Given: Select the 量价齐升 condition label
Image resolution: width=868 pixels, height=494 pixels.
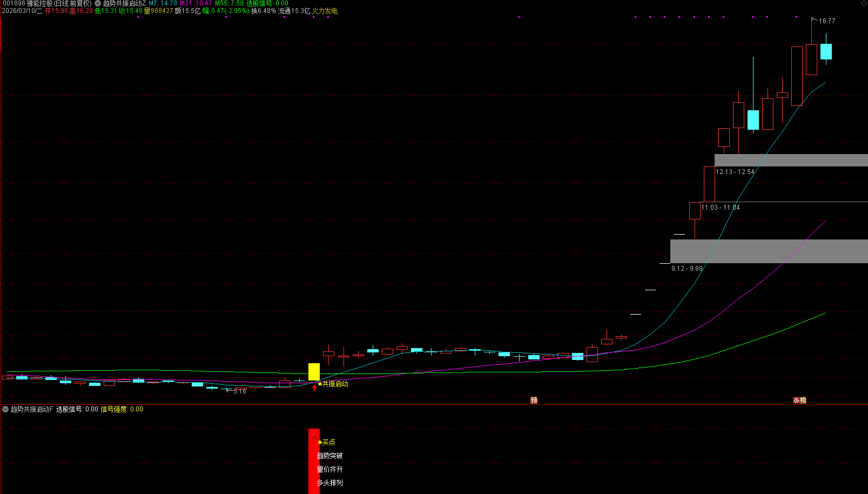Looking at the screenshot, I should (330, 469).
